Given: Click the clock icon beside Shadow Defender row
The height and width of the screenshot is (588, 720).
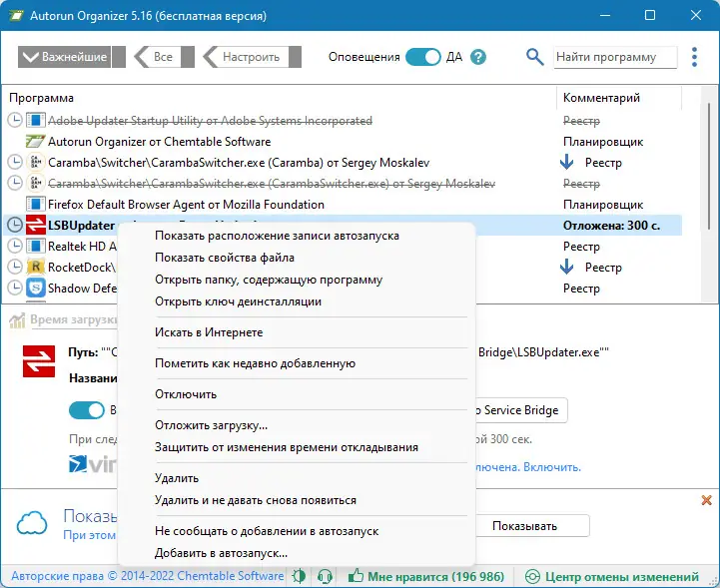Looking at the screenshot, I should coord(15,288).
